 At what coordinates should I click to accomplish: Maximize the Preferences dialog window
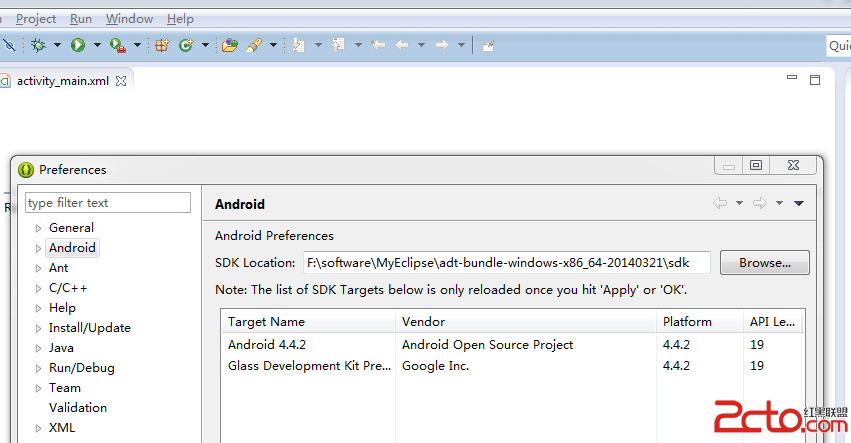755,165
